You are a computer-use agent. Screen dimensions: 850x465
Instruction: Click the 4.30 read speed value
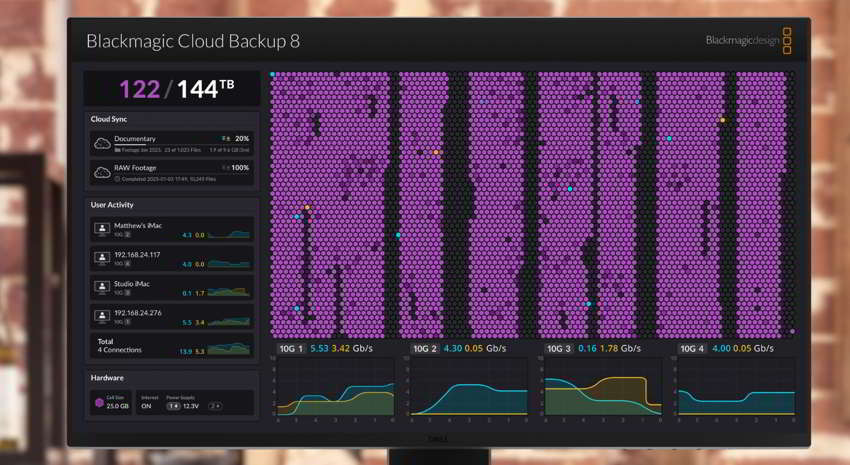click(x=453, y=348)
